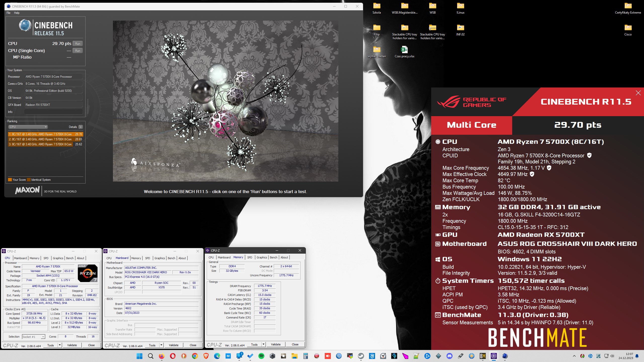
Task: Launch Brave browser from the taskbar
Action: coord(206,356)
